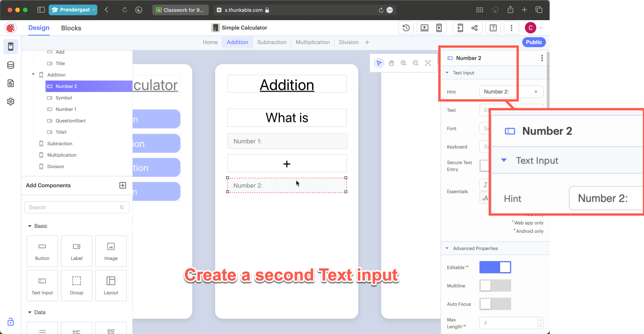Screen dimensions: 644x334
Task: Collapse the Basic components category
Action: click(x=30, y=226)
